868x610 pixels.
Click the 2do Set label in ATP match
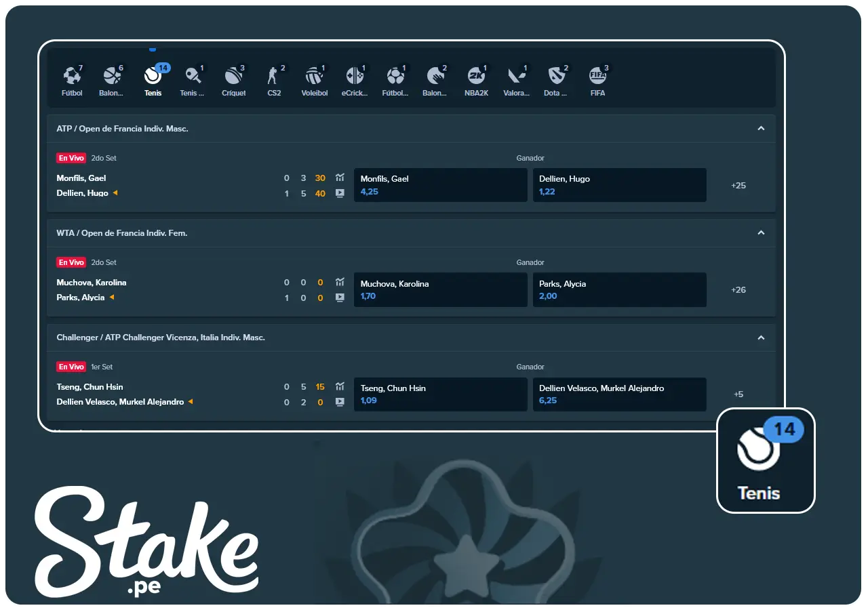pos(104,158)
